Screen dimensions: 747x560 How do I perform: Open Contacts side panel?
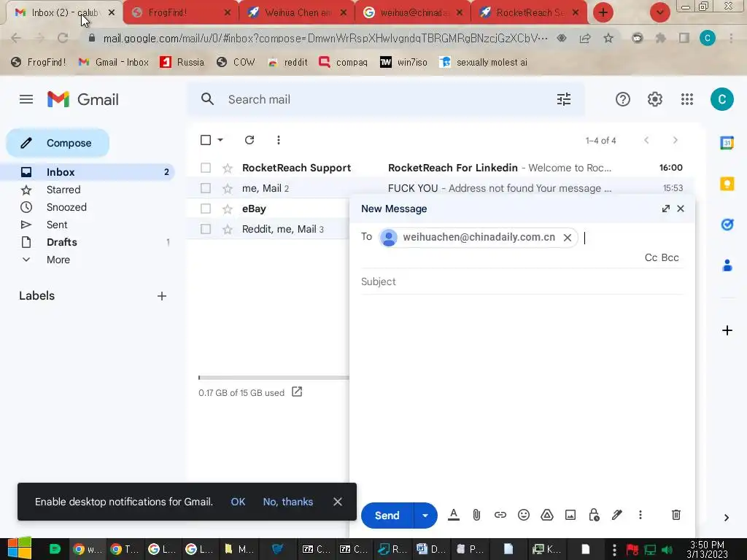pos(727,265)
